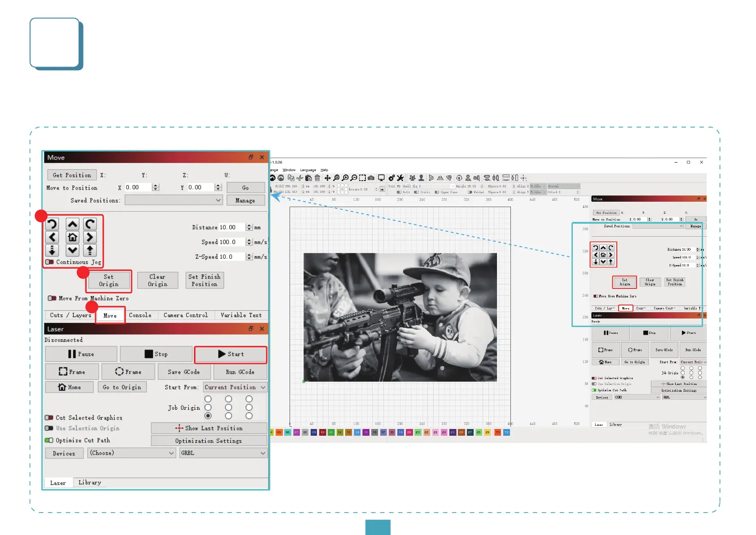Click the Paste clipboard icon in toolbar
This screenshot has height=535, width=756.
308,178
